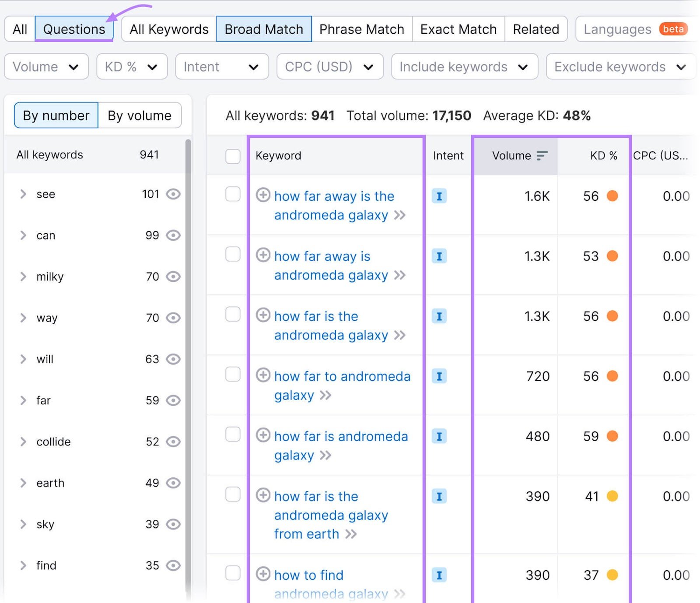
Task: Switch to the Phrase Match tab
Action: pyautogui.click(x=361, y=29)
